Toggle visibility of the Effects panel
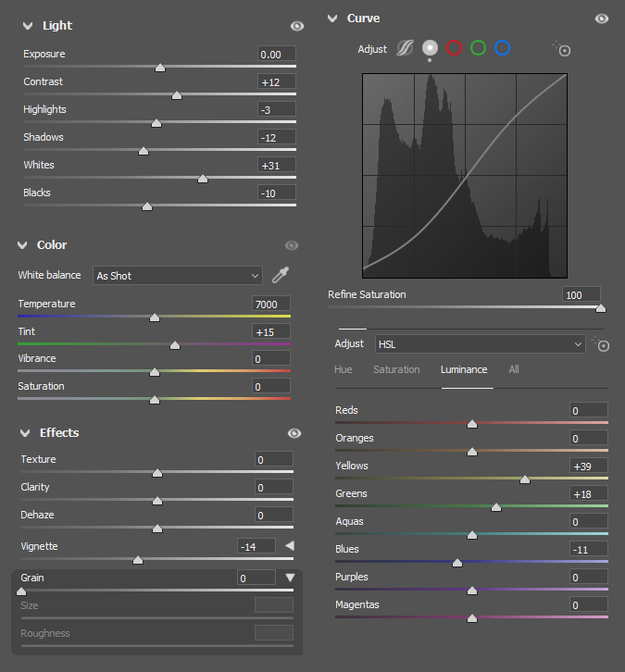The width and height of the screenshot is (625, 672). point(294,433)
